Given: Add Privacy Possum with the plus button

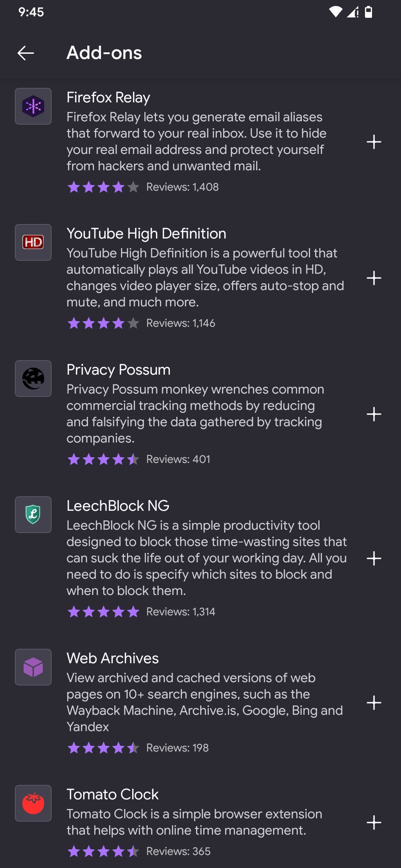Looking at the screenshot, I should tap(374, 414).
